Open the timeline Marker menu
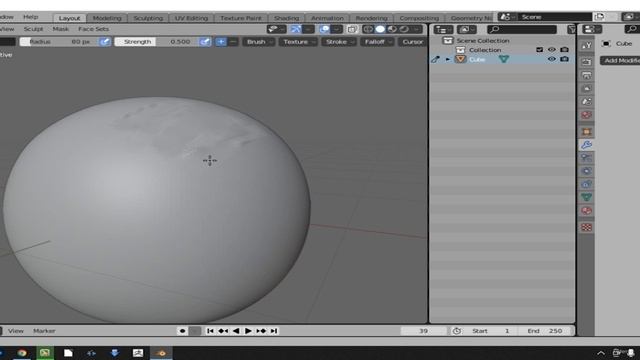640x360 pixels. click(44, 331)
